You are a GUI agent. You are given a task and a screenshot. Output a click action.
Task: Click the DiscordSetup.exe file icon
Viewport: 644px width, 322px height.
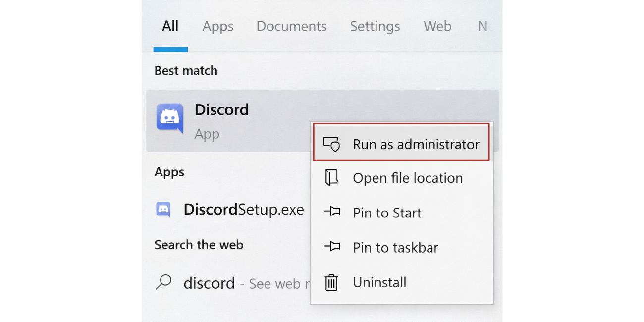(163, 209)
